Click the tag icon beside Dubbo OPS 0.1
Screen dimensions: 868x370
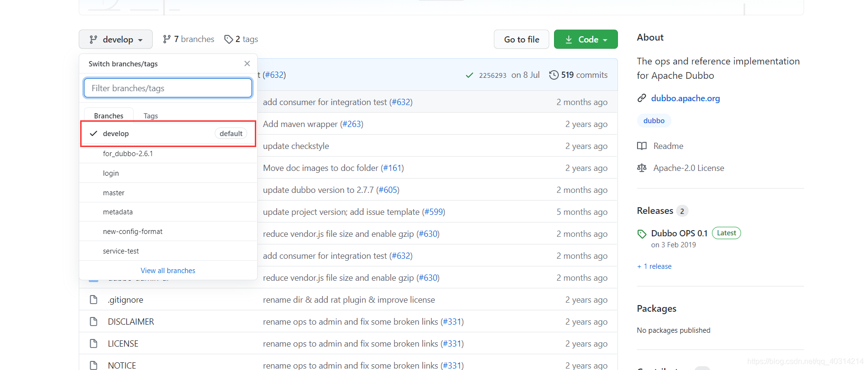coord(642,234)
